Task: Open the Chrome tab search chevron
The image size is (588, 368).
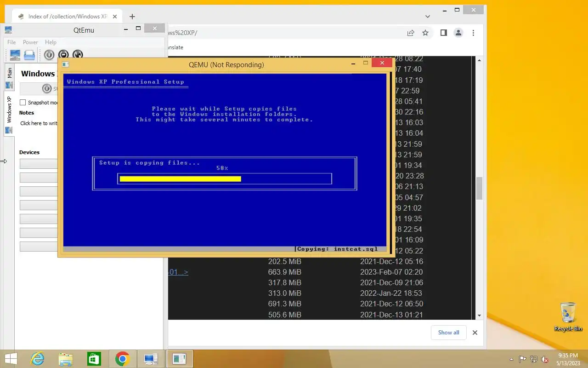Action: pyautogui.click(x=428, y=16)
